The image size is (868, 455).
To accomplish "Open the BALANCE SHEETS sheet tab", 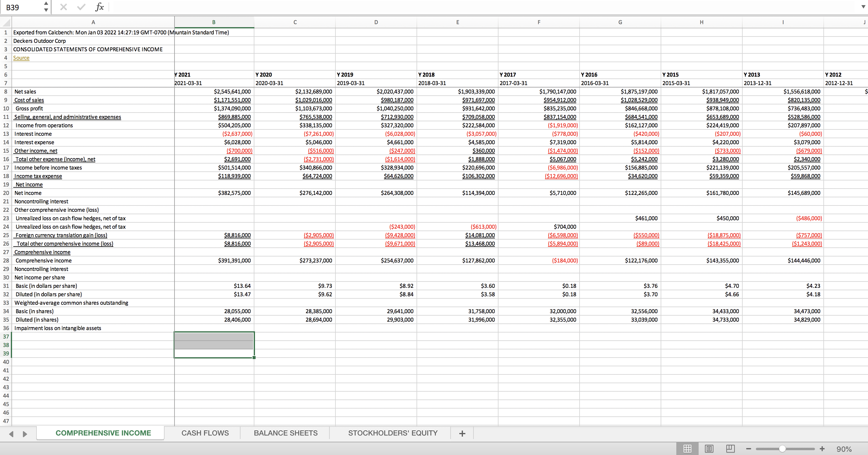I will point(285,433).
